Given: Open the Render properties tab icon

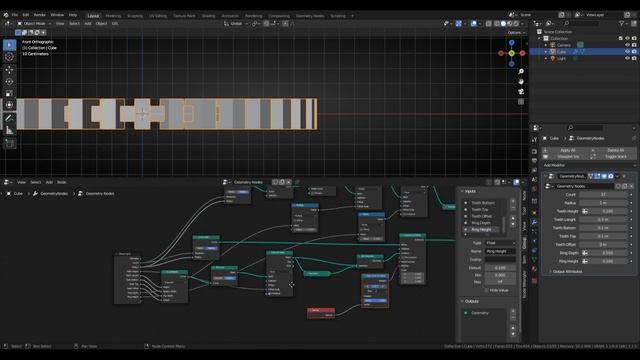Looking at the screenshot, I should point(534,151).
